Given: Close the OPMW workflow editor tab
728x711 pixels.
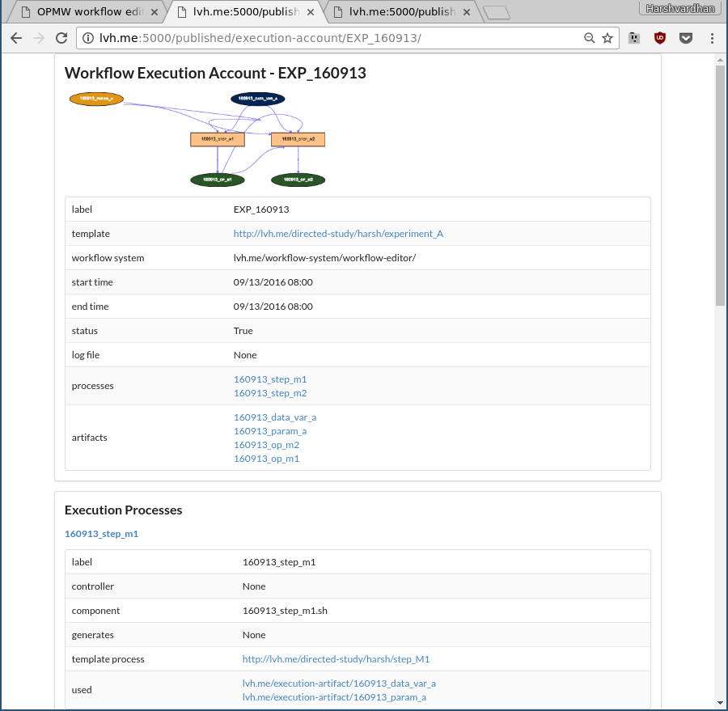Looking at the screenshot, I should (x=154, y=12).
